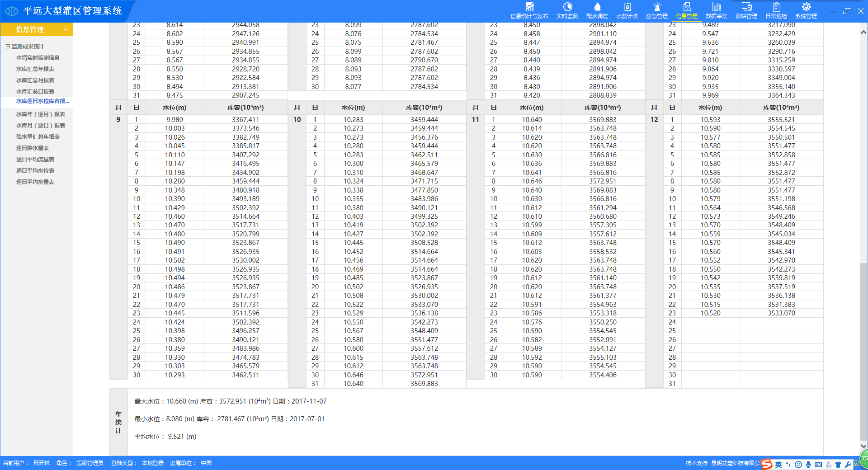868x470 pixels.
Task: Click month 10 库容 column header
Action: click(424, 108)
